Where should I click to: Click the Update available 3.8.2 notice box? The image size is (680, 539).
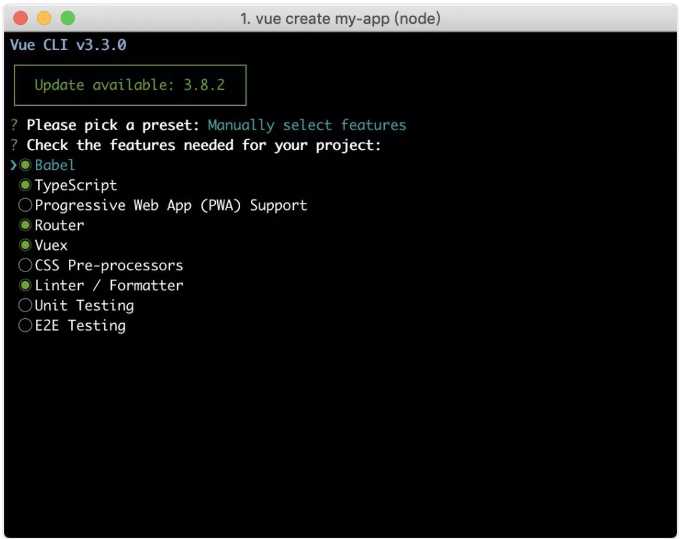pos(130,85)
